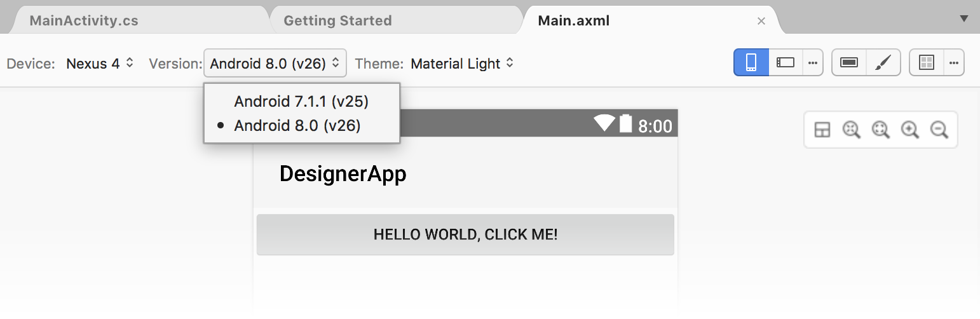Viewport: 980px width, 319px height.
Task: Zoom to fit screen magnifier
Action: point(881,130)
